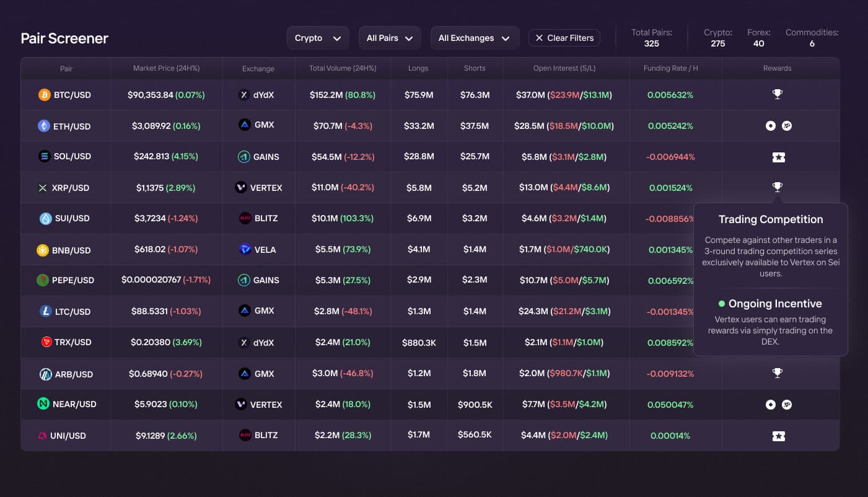The width and height of the screenshot is (868, 497).
Task: Click the ticket reward icon in SOL/USD row
Action: [779, 157]
